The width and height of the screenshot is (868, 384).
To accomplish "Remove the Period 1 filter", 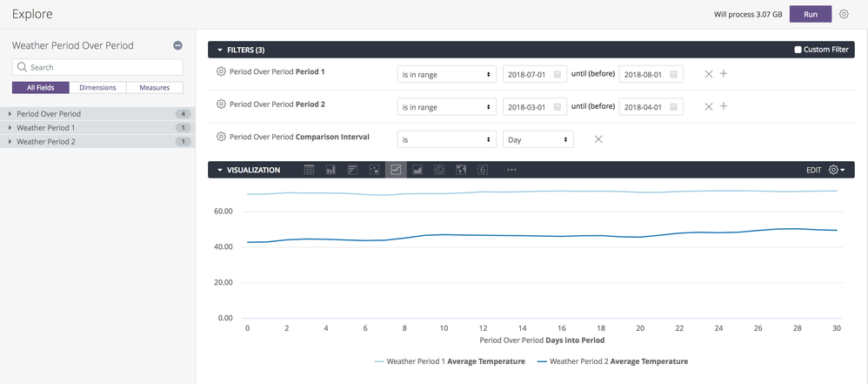I will point(709,74).
